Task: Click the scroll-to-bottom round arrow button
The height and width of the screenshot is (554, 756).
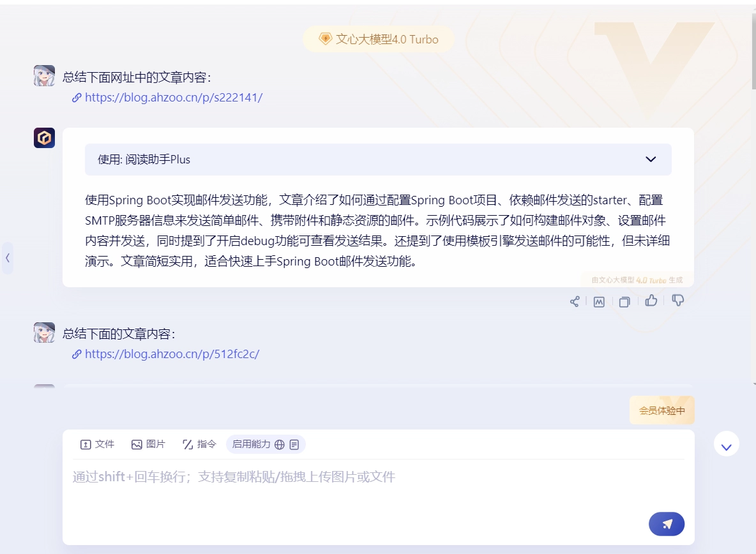Action: pos(726,444)
